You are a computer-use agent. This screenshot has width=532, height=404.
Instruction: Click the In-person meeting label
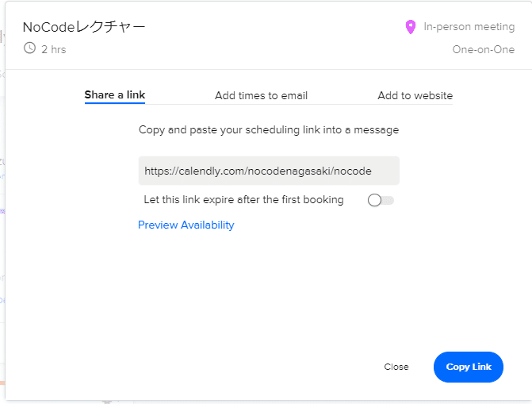pyautogui.click(x=469, y=27)
